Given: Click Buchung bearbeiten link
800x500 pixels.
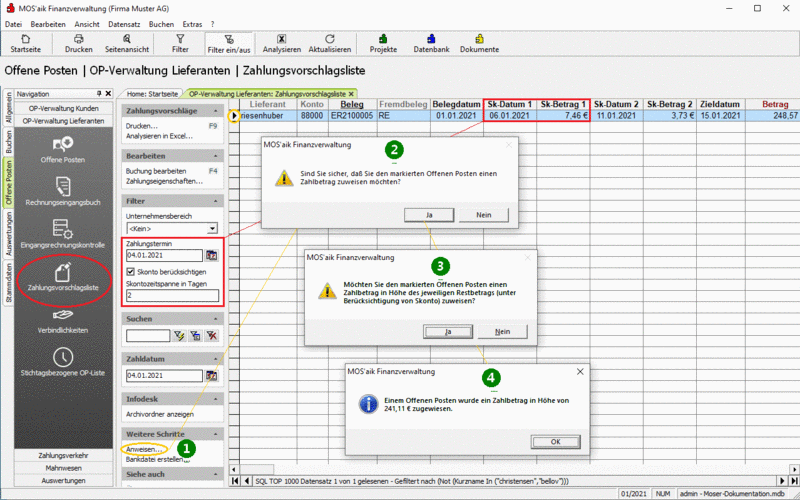Looking at the screenshot, I should tap(156, 171).
